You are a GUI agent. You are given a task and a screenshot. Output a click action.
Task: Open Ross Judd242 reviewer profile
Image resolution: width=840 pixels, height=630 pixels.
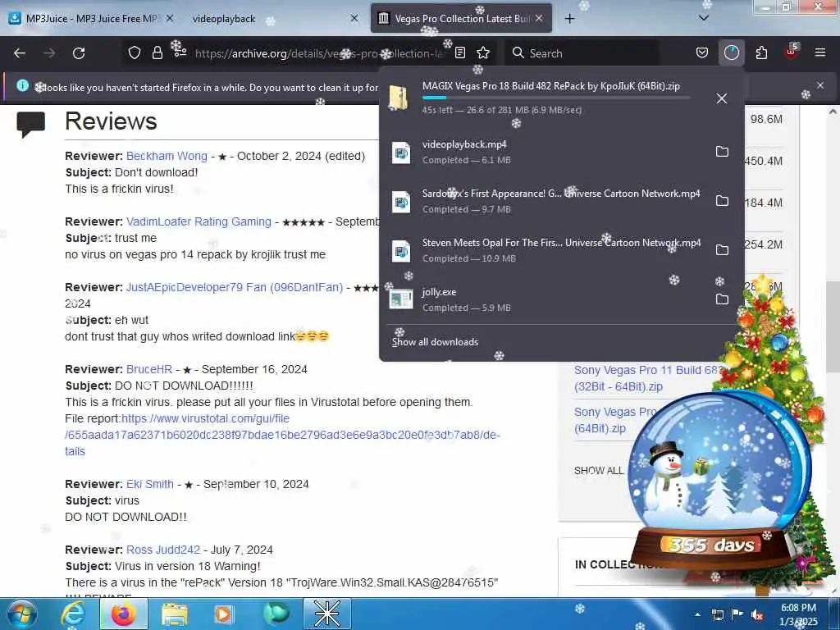163,550
